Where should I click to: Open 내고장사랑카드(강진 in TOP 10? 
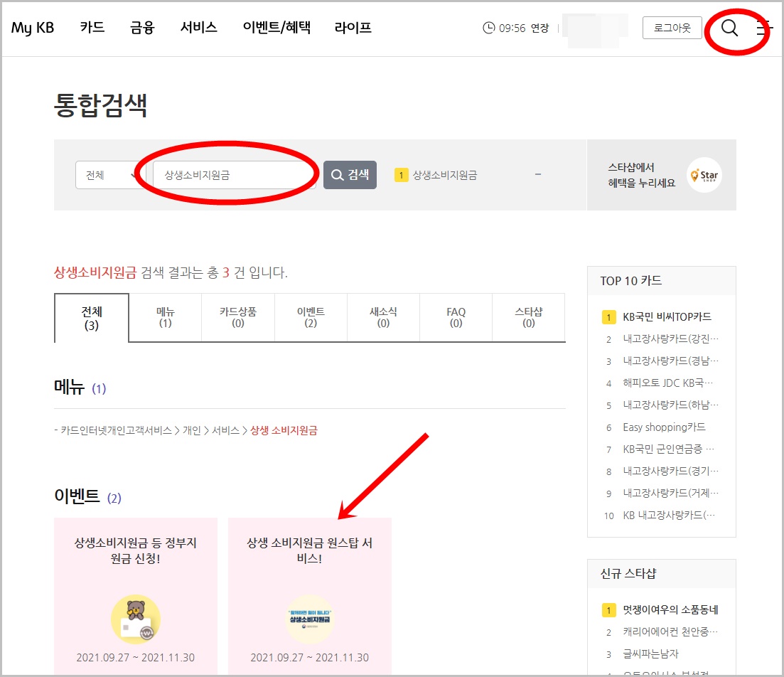pos(670,338)
